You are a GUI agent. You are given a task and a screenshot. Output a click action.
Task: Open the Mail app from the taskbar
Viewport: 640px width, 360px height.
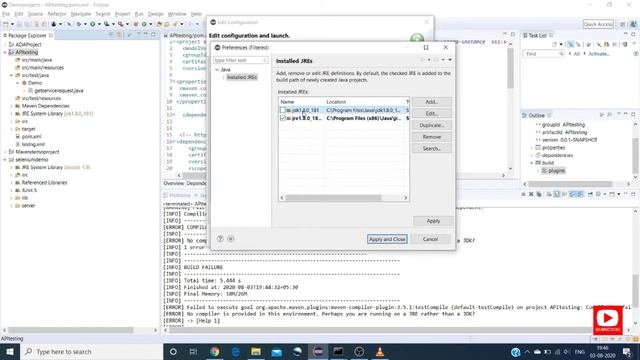click(277, 351)
